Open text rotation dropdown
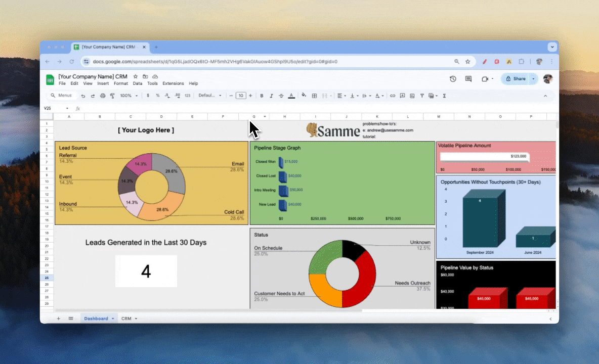The height and width of the screenshot is (364, 599). click(379, 96)
